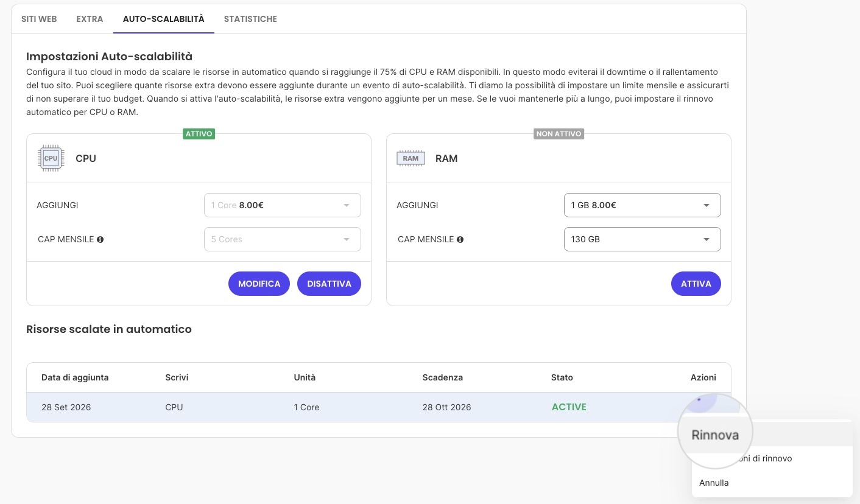
Task: Click the CPU cell in the table row
Action: tap(174, 407)
